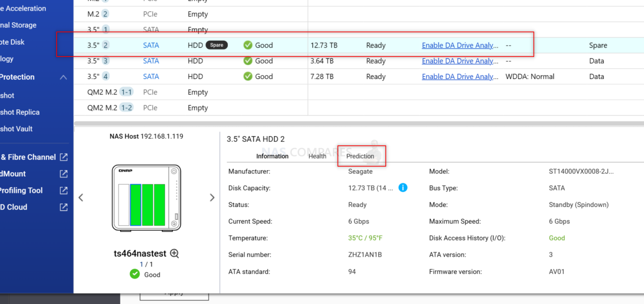Collapse the Protection sidebar section
The width and height of the screenshot is (644, 304).
point(63,77)
